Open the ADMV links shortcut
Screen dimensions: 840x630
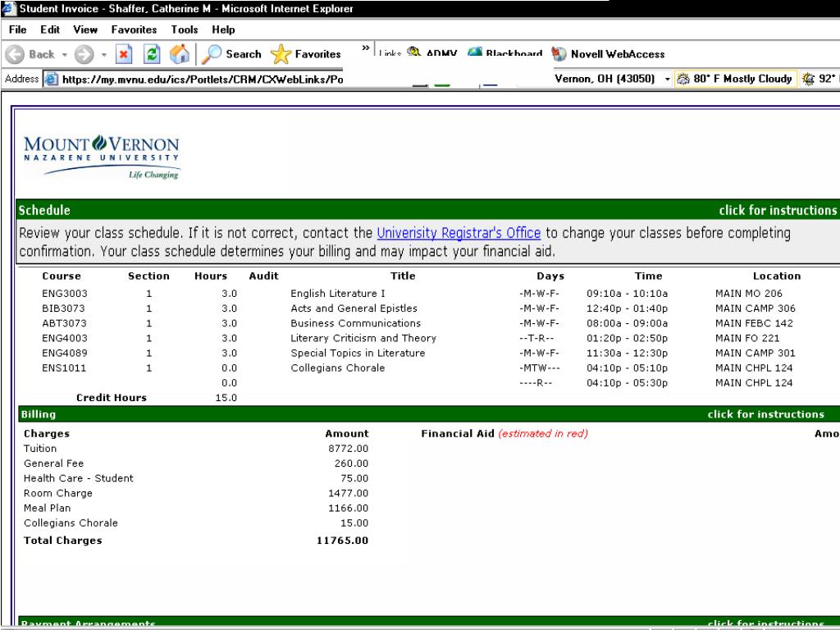coord(431,53)
